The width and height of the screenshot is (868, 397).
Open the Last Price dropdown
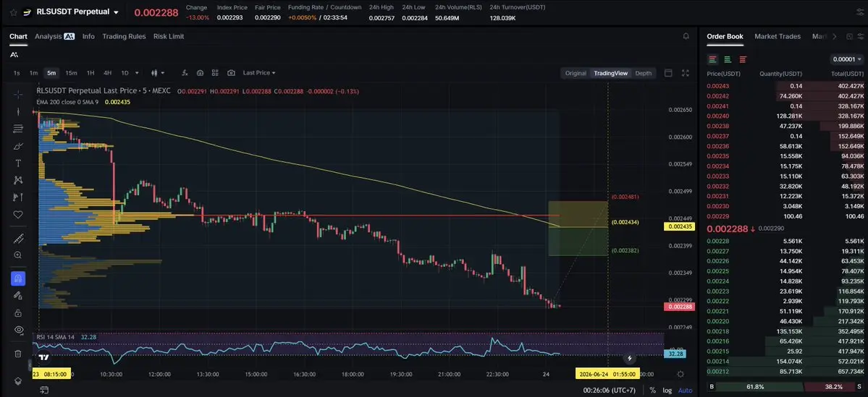pyautogui.click(x=259, y=73)
